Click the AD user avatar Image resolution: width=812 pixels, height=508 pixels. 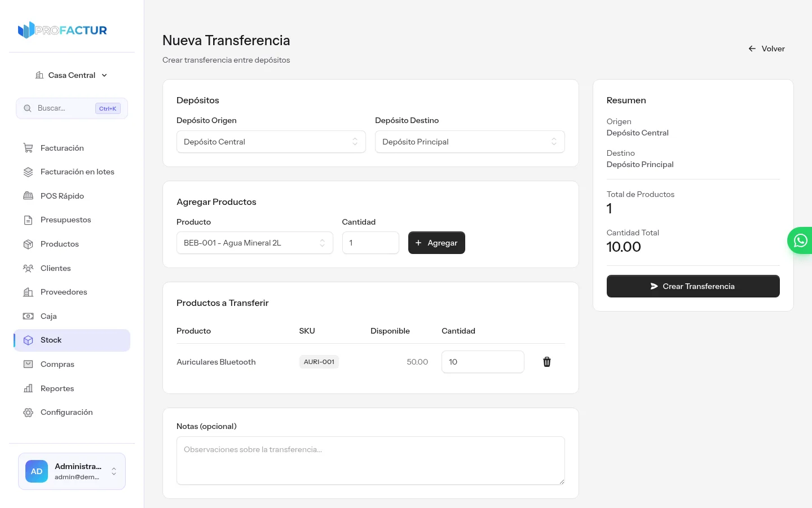tap(37, 471)
